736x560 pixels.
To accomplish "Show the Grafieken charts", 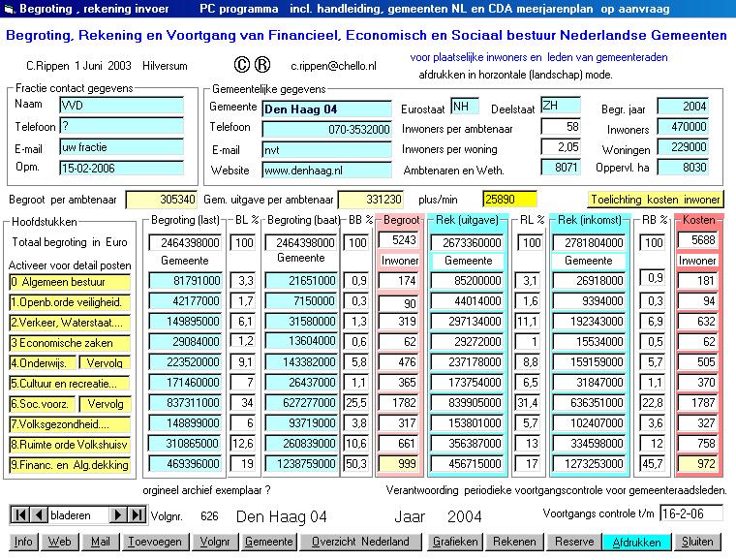I will 454,542.
